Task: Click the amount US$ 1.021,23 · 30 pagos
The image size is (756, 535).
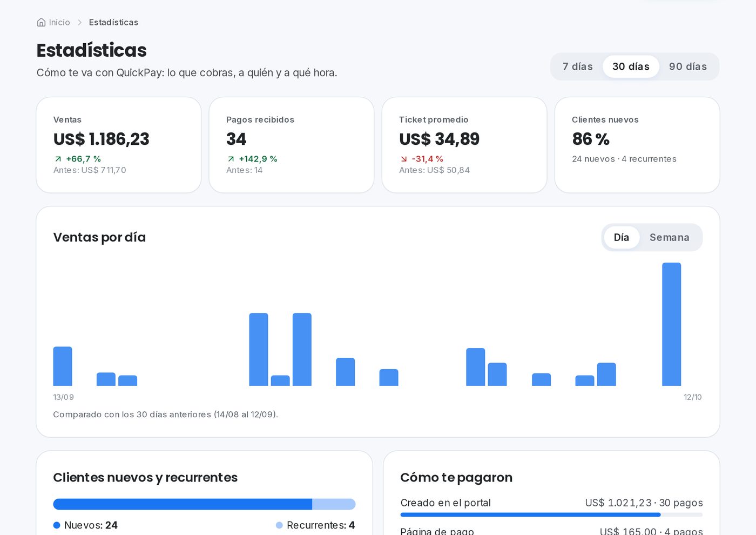Action: coord(644,503)
